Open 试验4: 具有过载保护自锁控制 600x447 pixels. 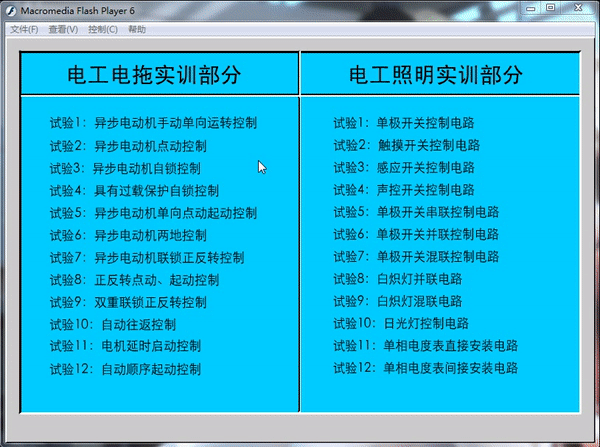click(x=134, y=190)
